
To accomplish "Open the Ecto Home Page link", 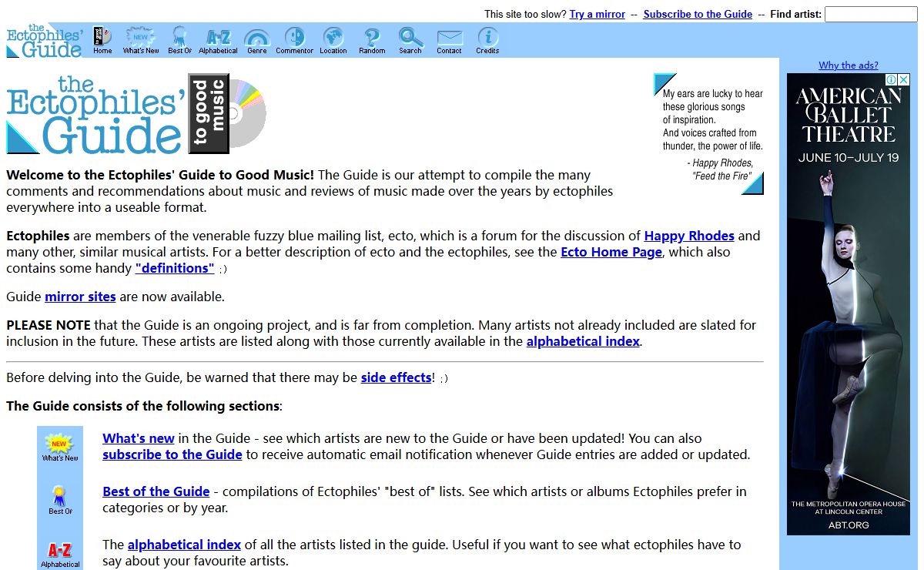I will point(611,252).
